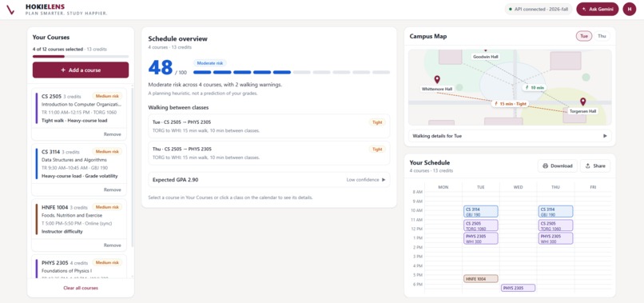Image resolution: width=644 pixels, height=303 pixels.
Task: Remove the CS 2505 course
Action: (x=112, y=134)
